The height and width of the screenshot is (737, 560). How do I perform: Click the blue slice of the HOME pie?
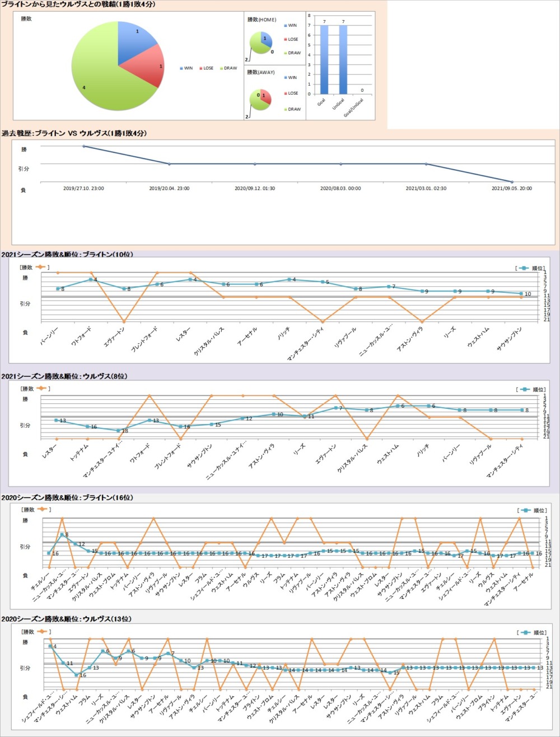click(266, 39)
